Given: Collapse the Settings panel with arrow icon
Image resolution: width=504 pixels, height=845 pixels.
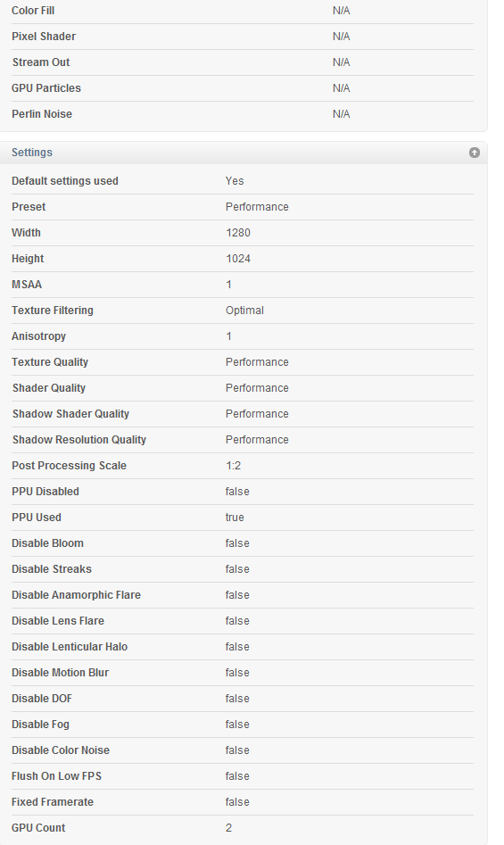Looking at the screenshot, I should click(475, 153).
